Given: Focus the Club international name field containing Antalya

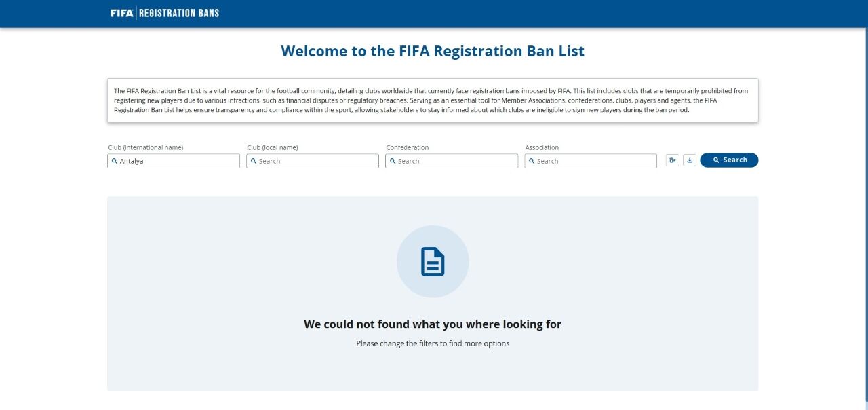Looking at the screenshot, I should (174, 161).
